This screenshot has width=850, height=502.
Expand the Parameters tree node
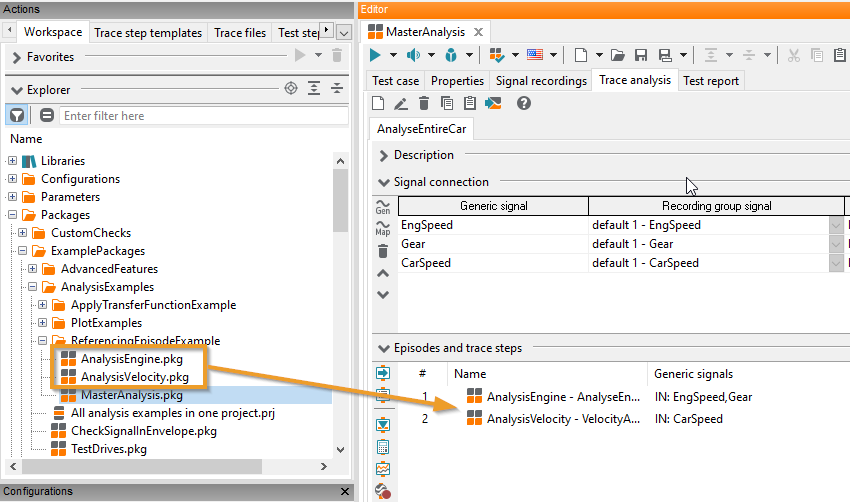click(12, 196)
